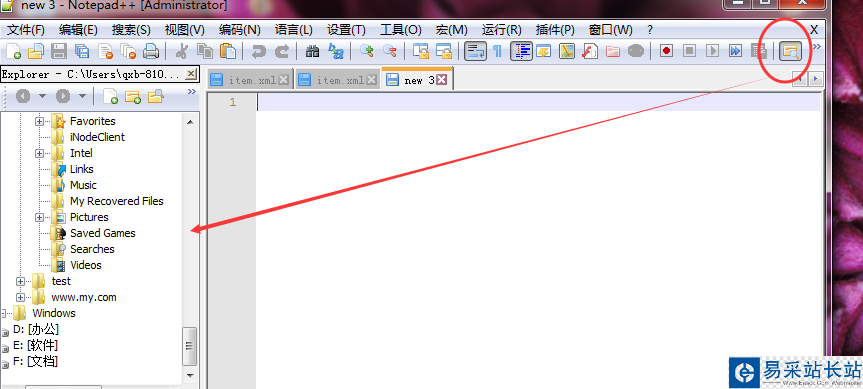Screen dimensions: 863x389
Task: Click the Open file toolbar icon
Action: pos(35,51)
